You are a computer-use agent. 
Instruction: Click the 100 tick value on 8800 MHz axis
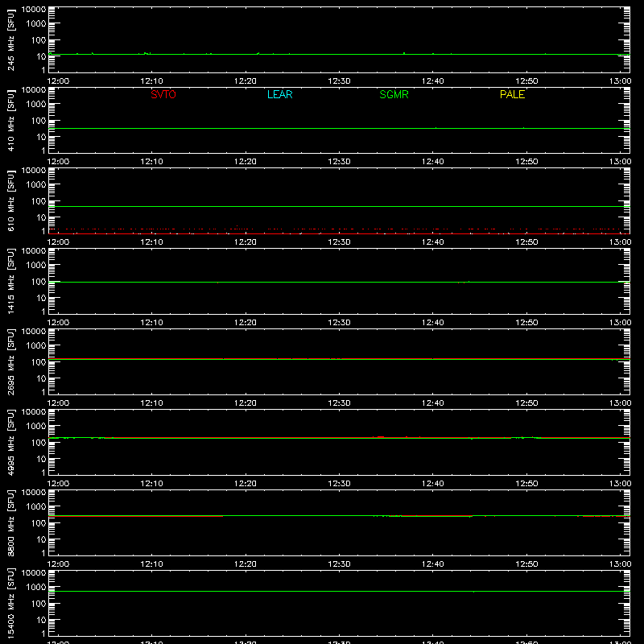(x=39, y=523)
